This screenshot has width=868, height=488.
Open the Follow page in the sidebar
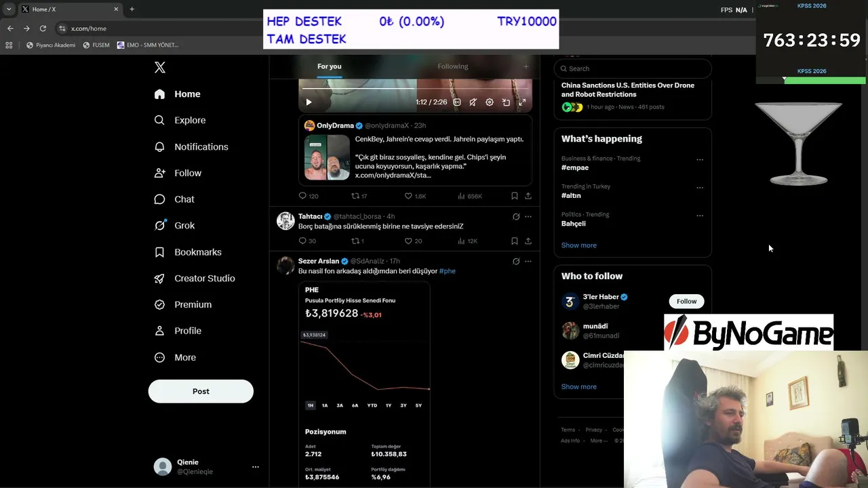[178, 174]
